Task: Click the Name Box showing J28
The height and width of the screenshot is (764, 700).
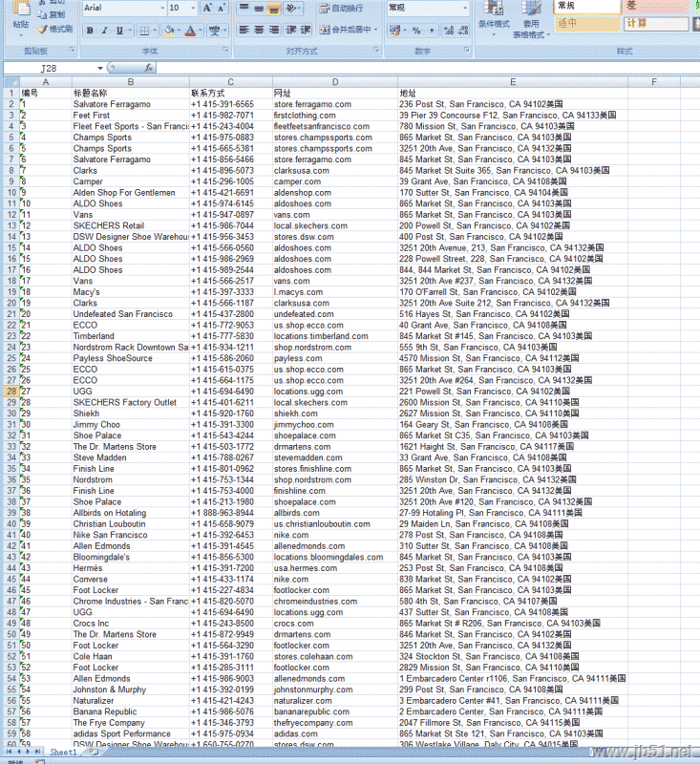Action: (x=50, y=68)
